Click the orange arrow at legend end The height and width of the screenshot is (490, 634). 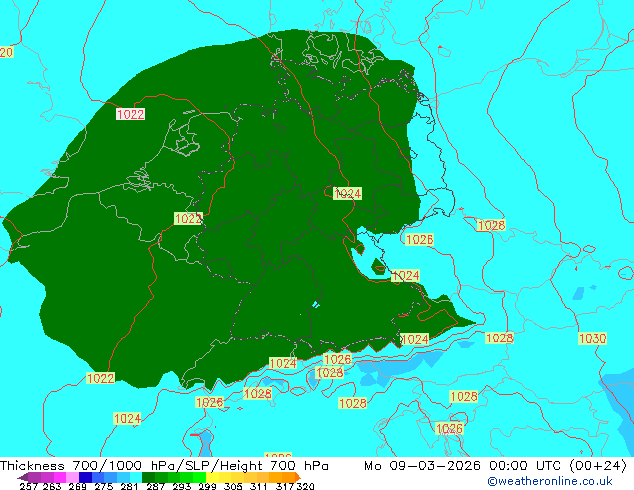[x=298, y=477]
